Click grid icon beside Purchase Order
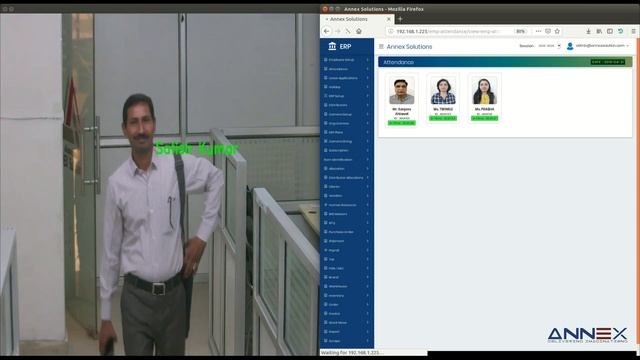 (x=326, y=231)
